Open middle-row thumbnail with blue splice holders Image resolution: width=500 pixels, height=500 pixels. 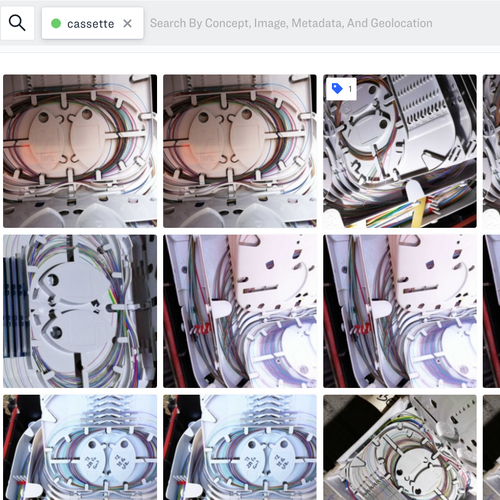pyautogui.click(x=80, y=311)
